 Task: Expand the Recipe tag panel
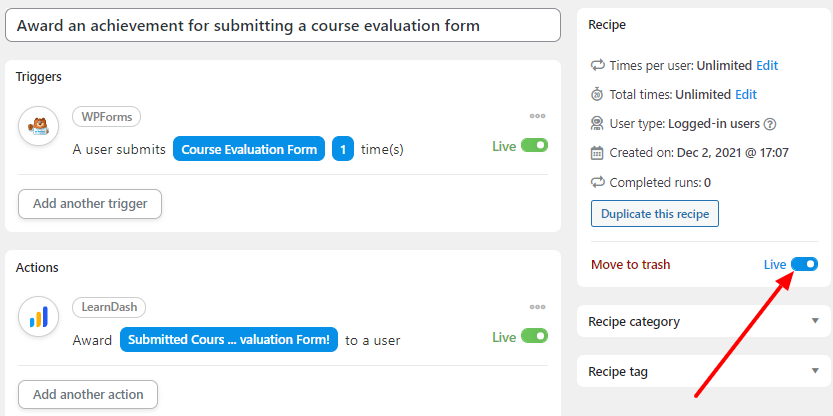click(x=815, y=371)
